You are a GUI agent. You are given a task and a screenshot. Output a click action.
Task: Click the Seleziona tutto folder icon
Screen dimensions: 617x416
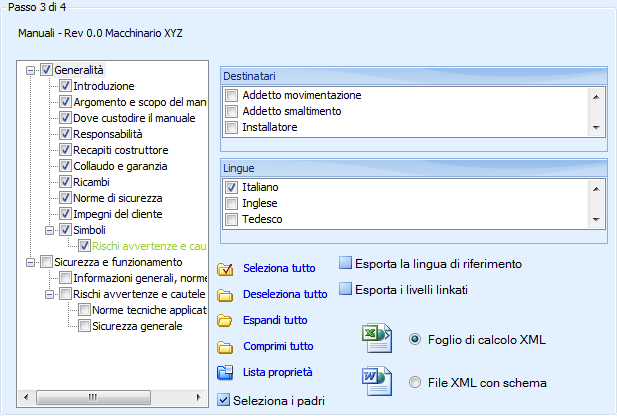(x=225, y=269)
